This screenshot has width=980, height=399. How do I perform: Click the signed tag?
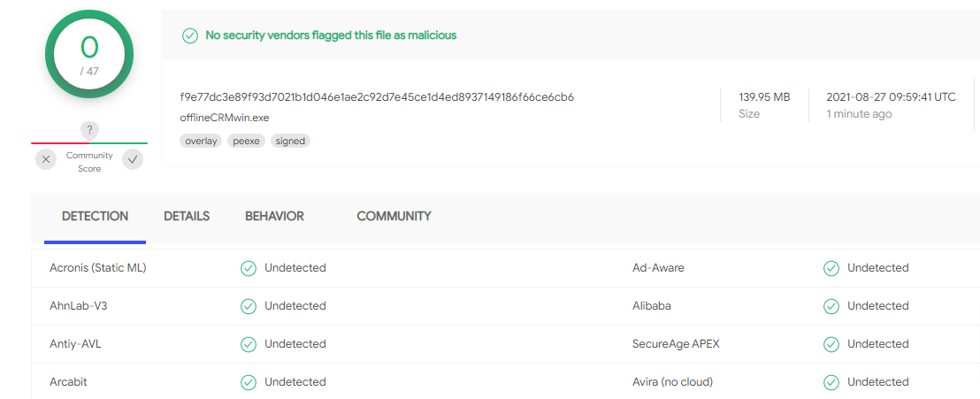click(x=290, y=141)
